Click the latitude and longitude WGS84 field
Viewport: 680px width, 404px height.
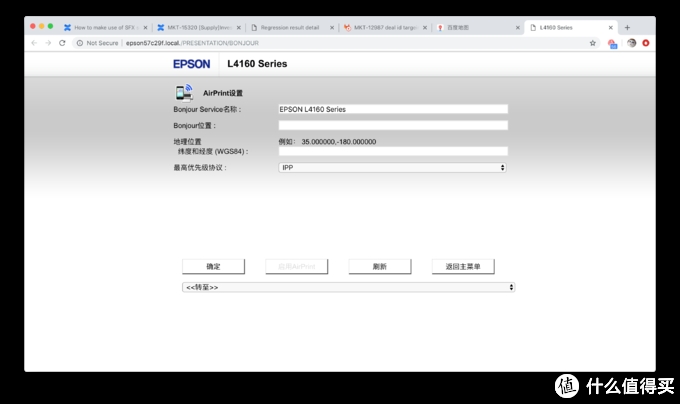pos(392,151)
